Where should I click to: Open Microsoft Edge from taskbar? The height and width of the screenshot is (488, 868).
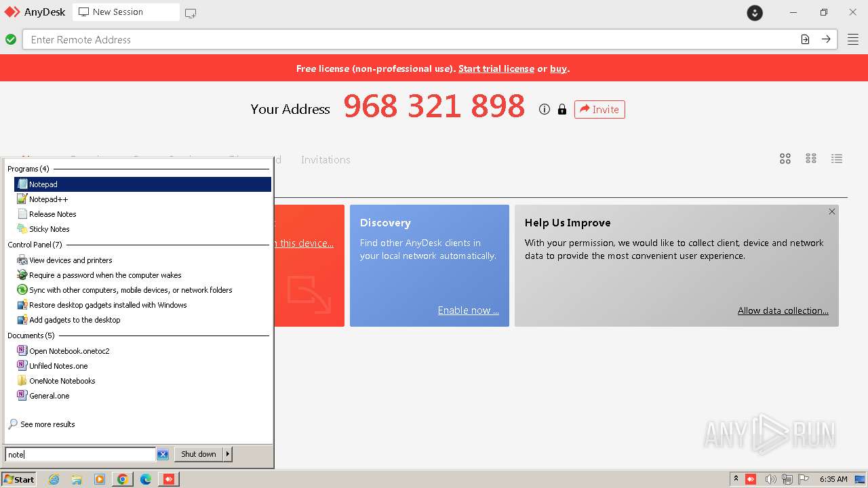pyautogui.click(x=146, y=479)
